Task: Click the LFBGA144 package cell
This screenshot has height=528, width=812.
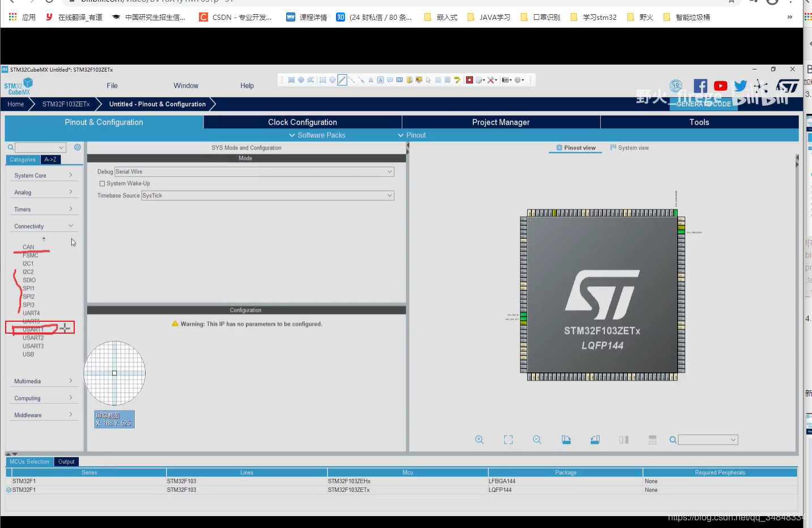Action: point(565,482)
